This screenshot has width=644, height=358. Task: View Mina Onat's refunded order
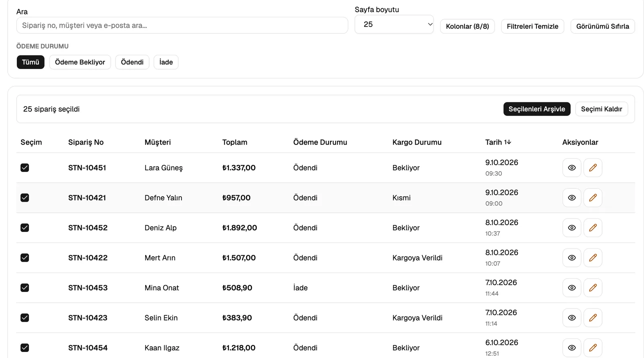point(572,288)
